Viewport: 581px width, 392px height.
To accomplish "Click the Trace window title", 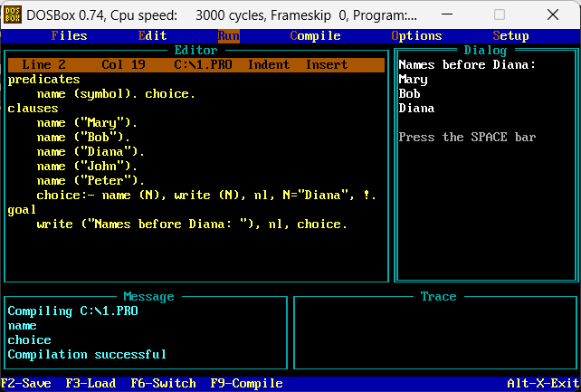I will (x=438, y=296).
